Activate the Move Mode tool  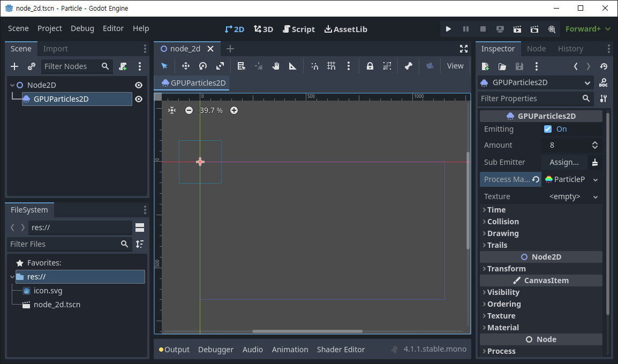(x=186, y=66)
